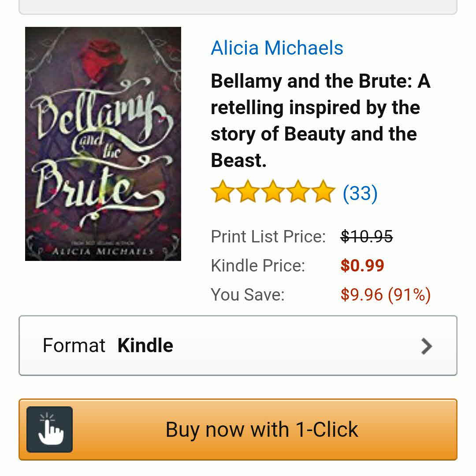
Task: Click the Print List Price label
Action: click(x=268, y=237)
